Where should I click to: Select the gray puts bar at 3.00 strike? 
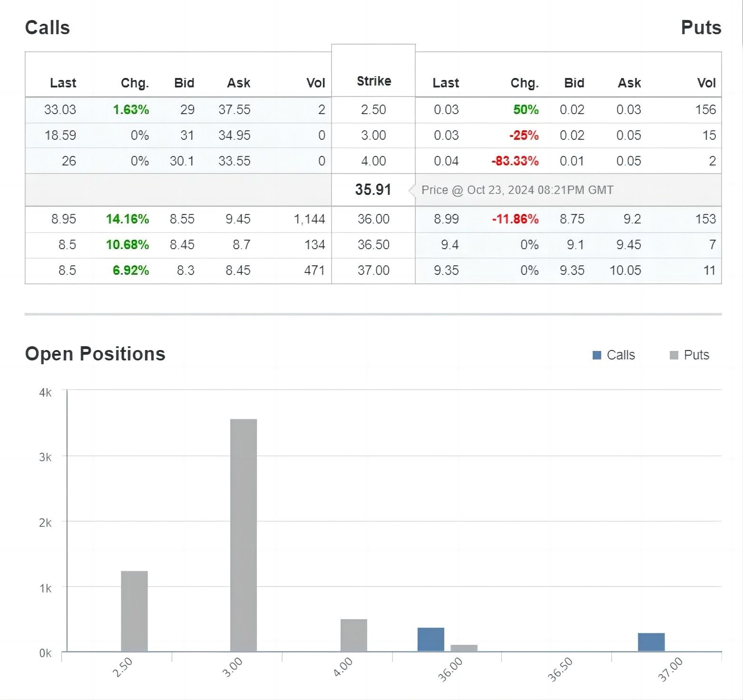tap(244, 535)
